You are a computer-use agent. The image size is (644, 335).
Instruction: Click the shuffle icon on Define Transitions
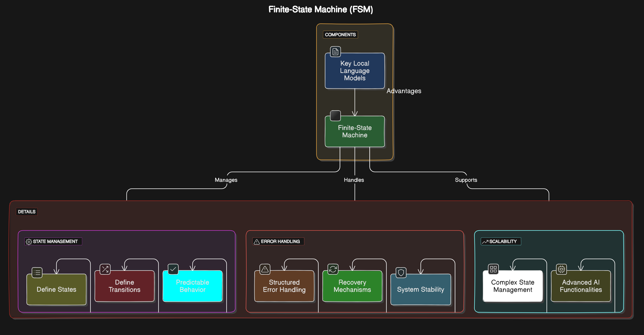[105, 269]
